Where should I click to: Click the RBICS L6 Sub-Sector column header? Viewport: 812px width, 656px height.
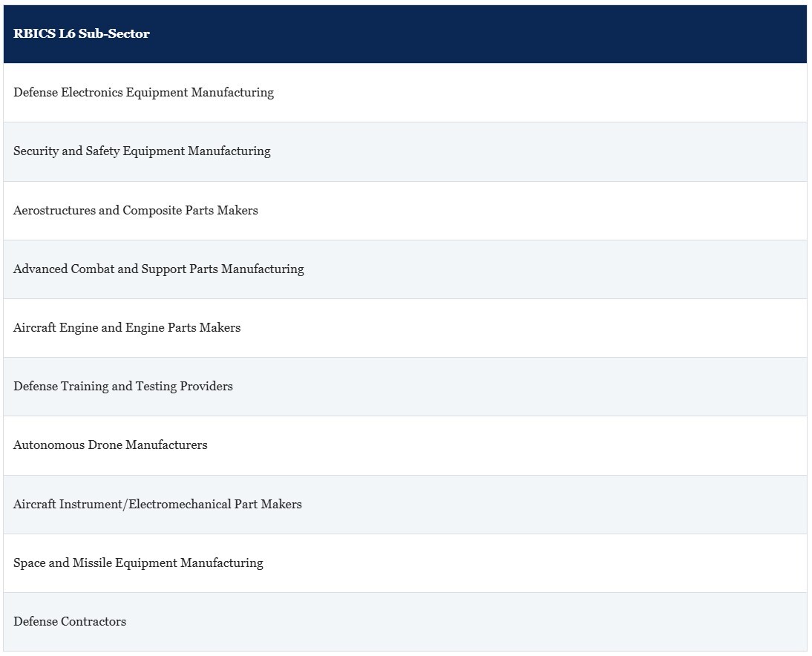pos(405,34)
